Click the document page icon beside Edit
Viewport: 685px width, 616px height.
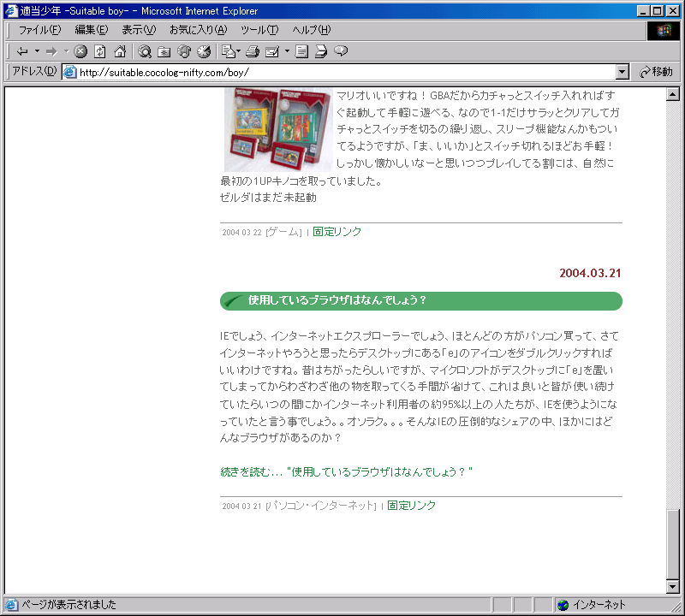(x=301, y=51)
